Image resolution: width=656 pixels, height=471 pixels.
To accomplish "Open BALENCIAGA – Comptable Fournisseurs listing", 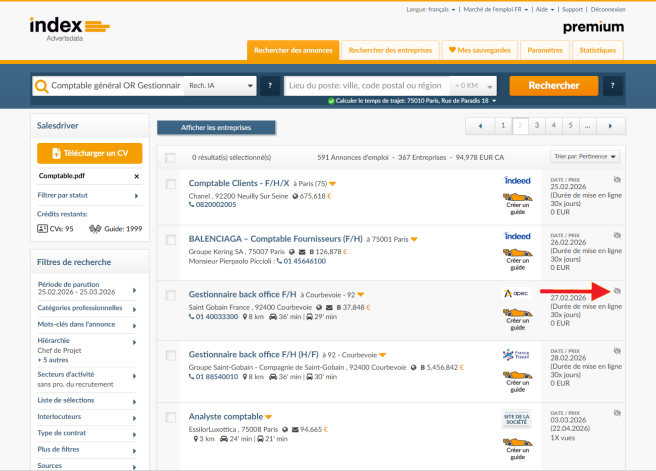I will point(275,239).
